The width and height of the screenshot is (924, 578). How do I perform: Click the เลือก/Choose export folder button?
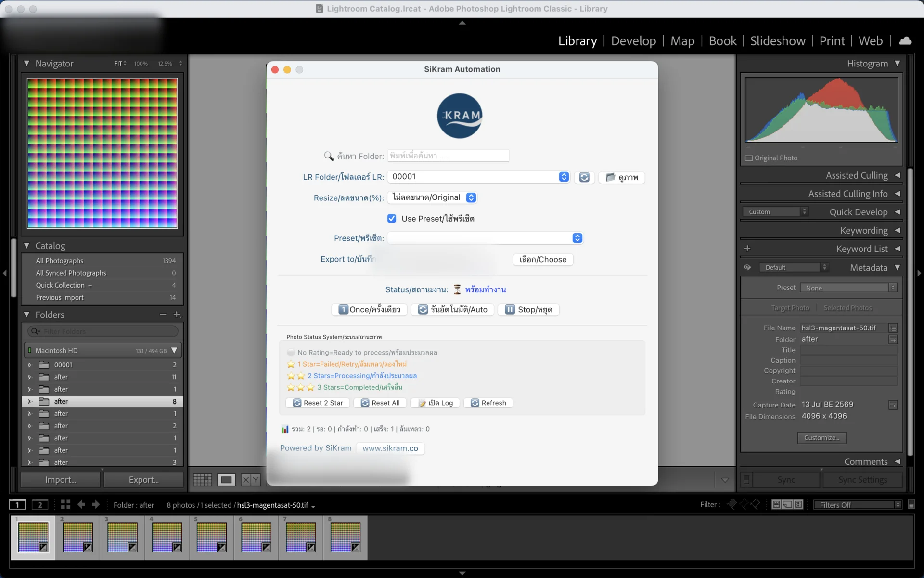point(543,259)
